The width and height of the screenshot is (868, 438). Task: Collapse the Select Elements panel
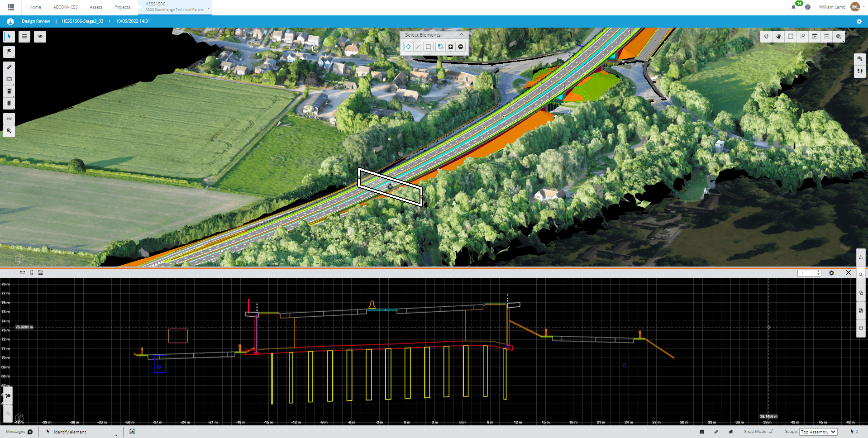(x=461, y=35)
